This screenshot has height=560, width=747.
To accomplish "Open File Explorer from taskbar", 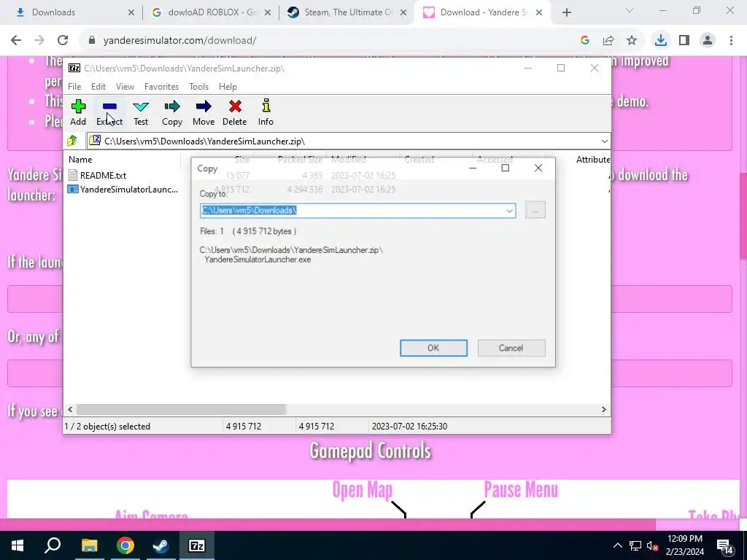I will (x=89, y=545).
